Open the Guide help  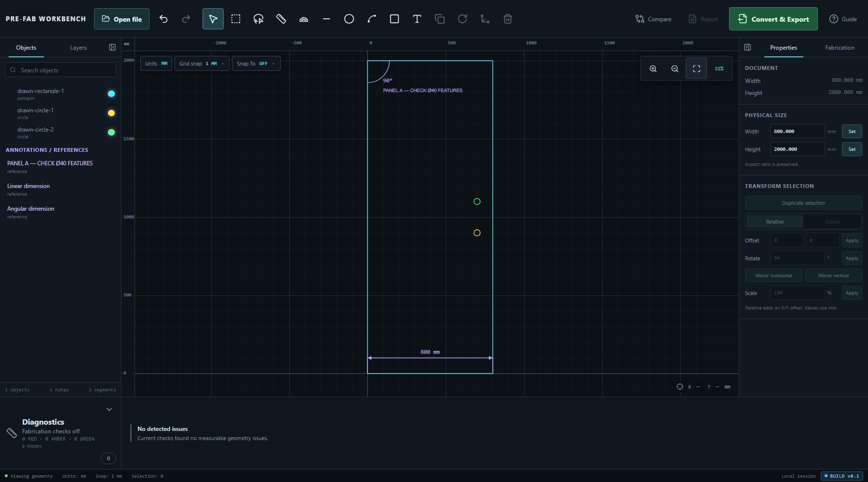[843, 19]
